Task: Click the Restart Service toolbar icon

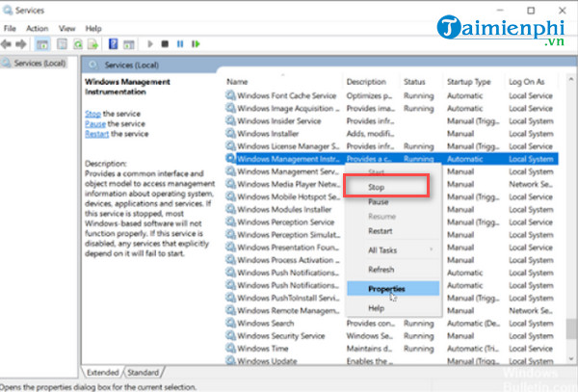Action: pyautogui.click(x=196, y=44)
